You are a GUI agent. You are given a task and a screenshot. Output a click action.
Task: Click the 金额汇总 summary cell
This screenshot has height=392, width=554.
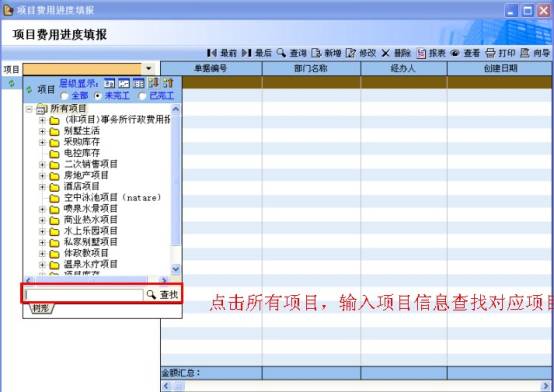click(x=211, y=373)
